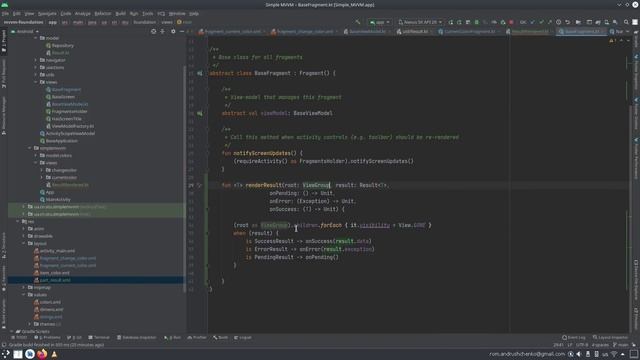Click the hammer Make Project icon

point(358,22)
